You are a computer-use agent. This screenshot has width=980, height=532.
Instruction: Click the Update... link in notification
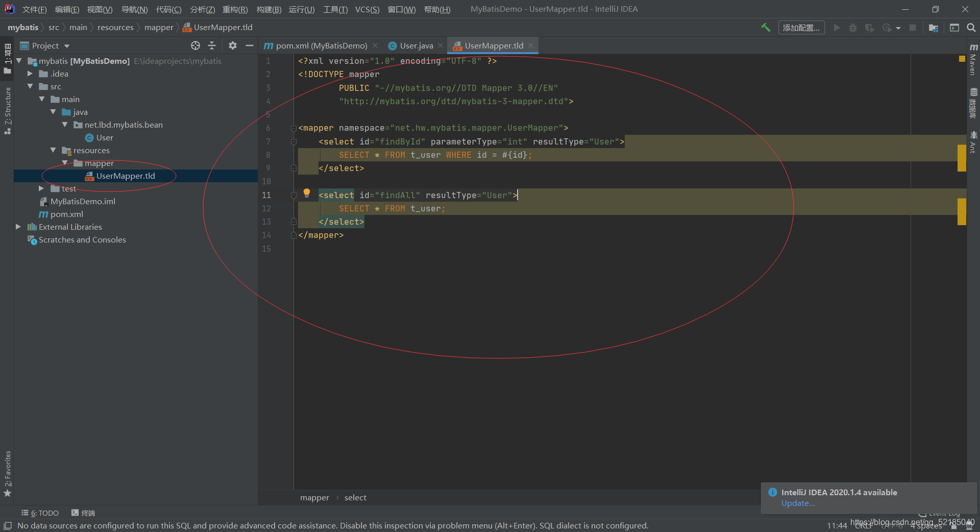pyautogui.click(x=798, y=503)
